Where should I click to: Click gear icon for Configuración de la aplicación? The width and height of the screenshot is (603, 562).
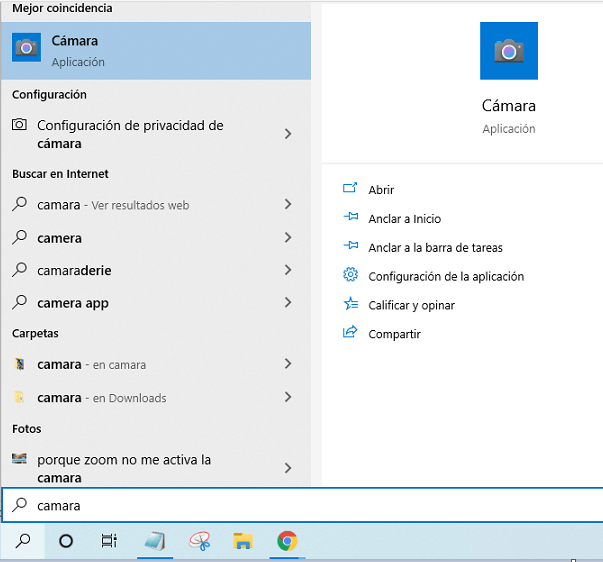coord(350,275)
